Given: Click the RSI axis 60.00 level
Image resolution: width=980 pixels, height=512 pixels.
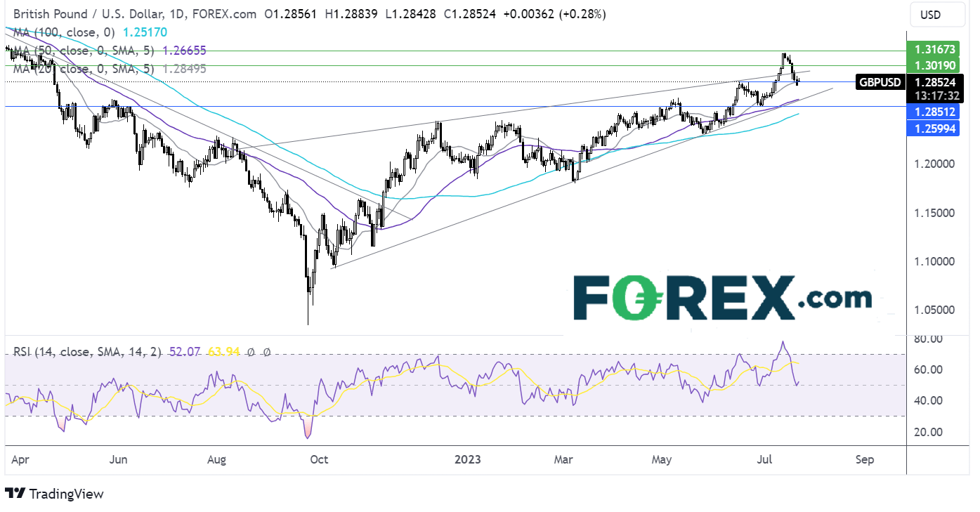Looking at the screenshot, I should [x=927, y=369].
